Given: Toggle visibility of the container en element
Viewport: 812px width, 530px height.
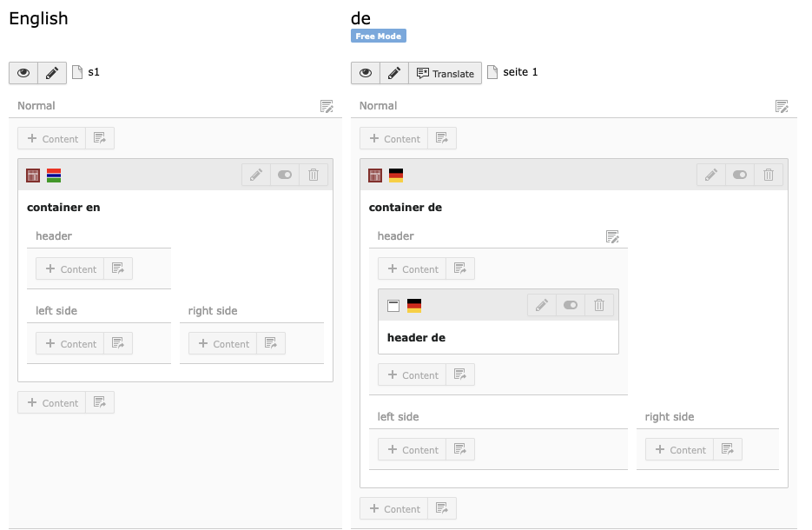Looking at the screenshot, I should [x=284, y=175].
